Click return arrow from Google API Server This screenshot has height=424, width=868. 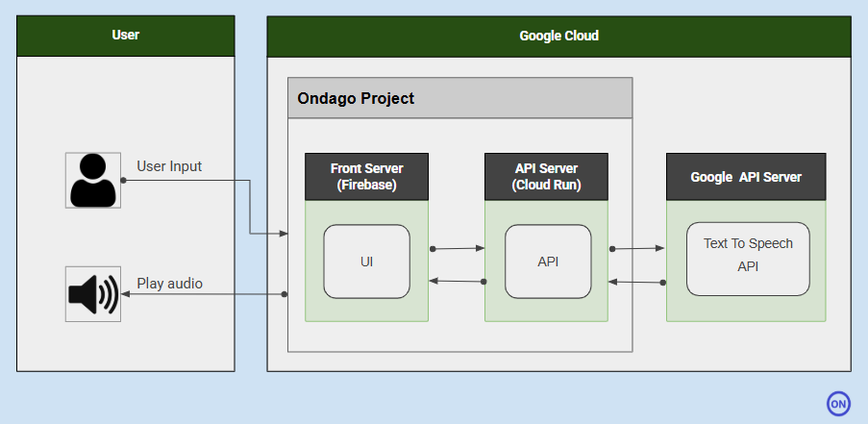(x=636, y=283)
